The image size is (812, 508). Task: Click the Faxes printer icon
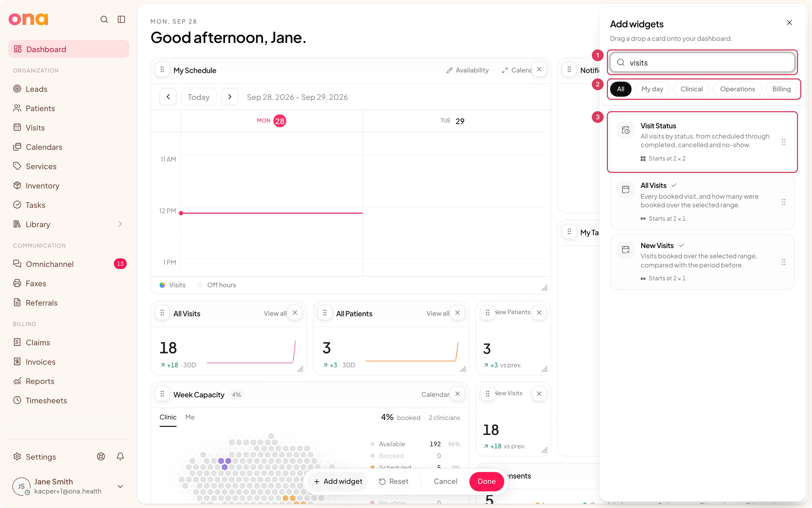click(x=17, y=283)
